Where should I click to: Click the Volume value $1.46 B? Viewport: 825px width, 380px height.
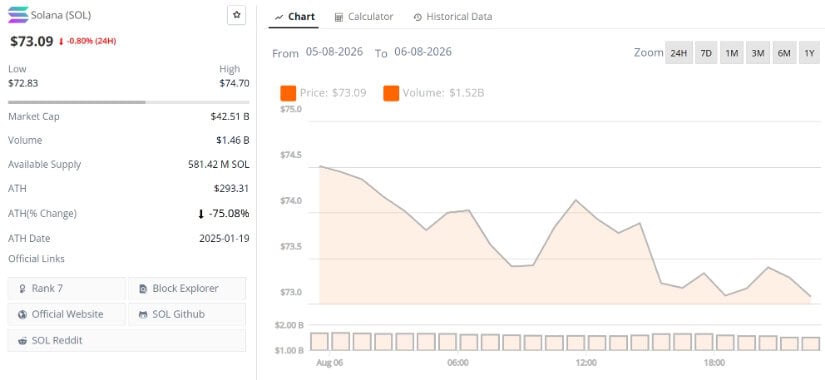pyautogui.click(x=233, y=141)
